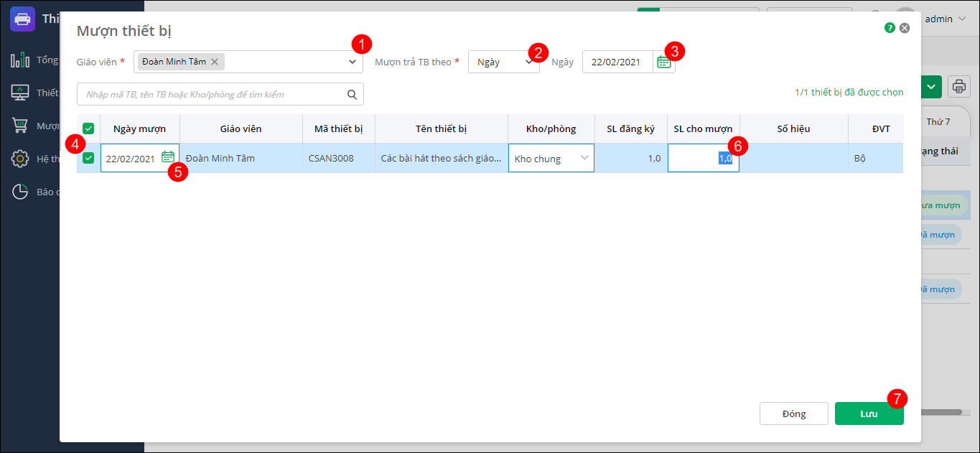This screenshot has width=980, height=453.
Task: Click the printer icon in the background window
Action: click(x=959, y=87)
